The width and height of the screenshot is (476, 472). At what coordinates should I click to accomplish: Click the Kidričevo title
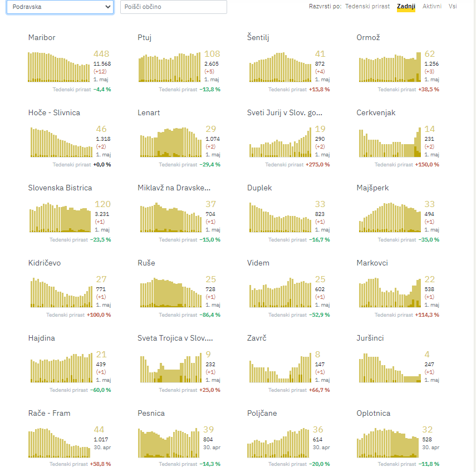point(45,263)
